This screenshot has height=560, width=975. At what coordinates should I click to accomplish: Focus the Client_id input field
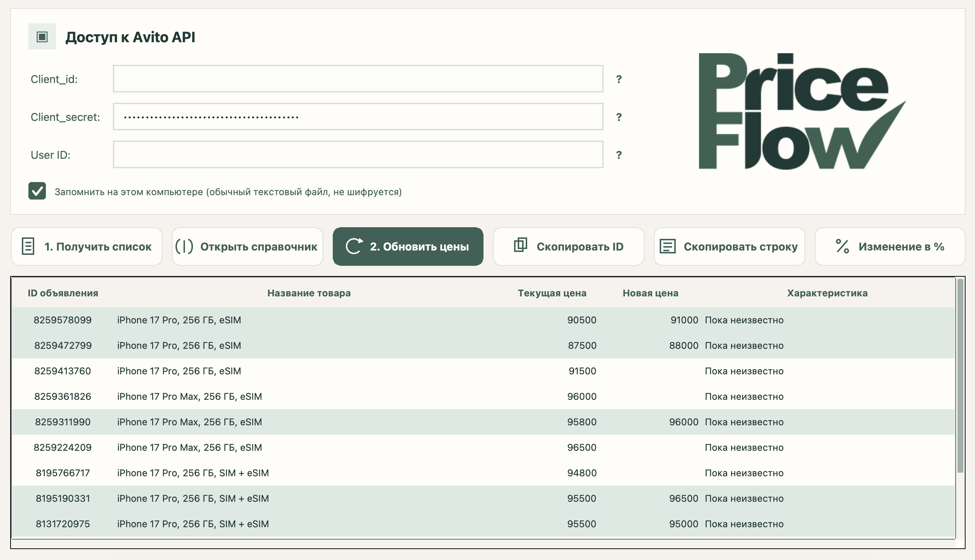[358, 79]
